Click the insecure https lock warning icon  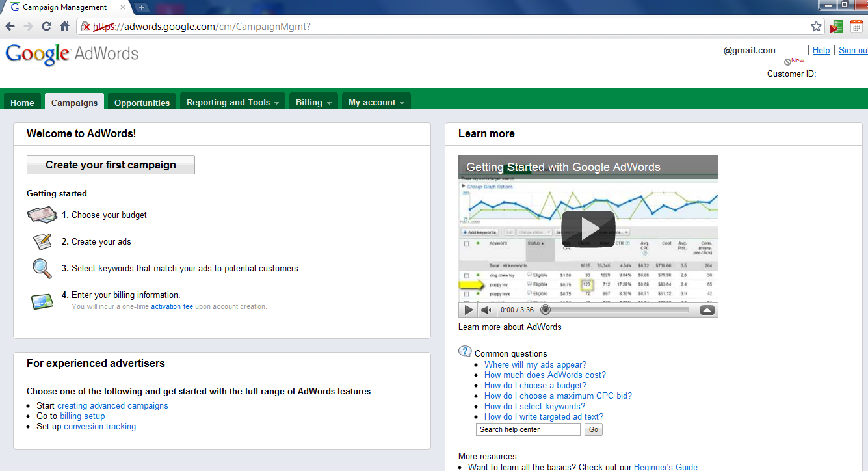86,27
